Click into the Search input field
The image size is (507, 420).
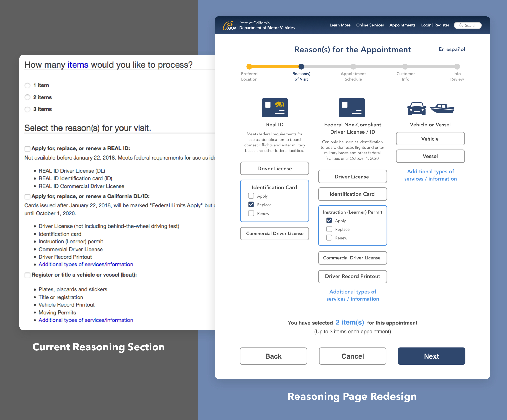[x=468, y=25]
